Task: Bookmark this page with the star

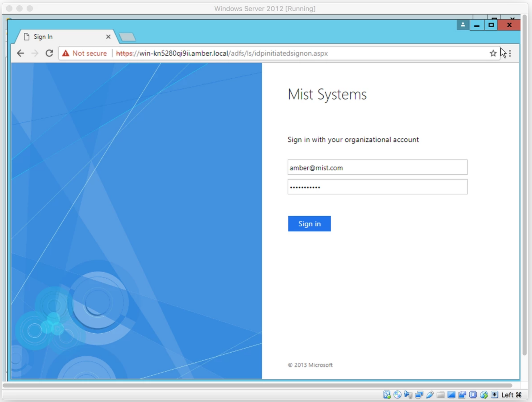Action: (x=493, y=53)
